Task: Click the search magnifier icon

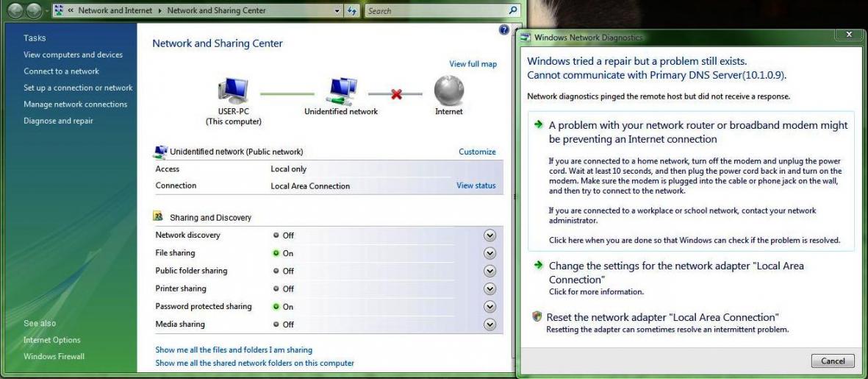Action: point(513,10)
